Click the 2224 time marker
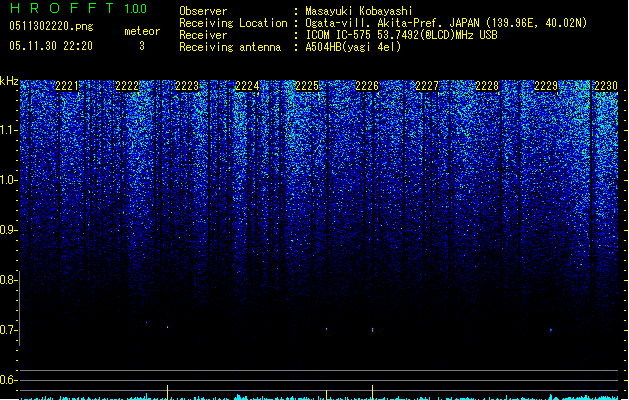Viewport: 629px width, 400px height. pos(247,86)
